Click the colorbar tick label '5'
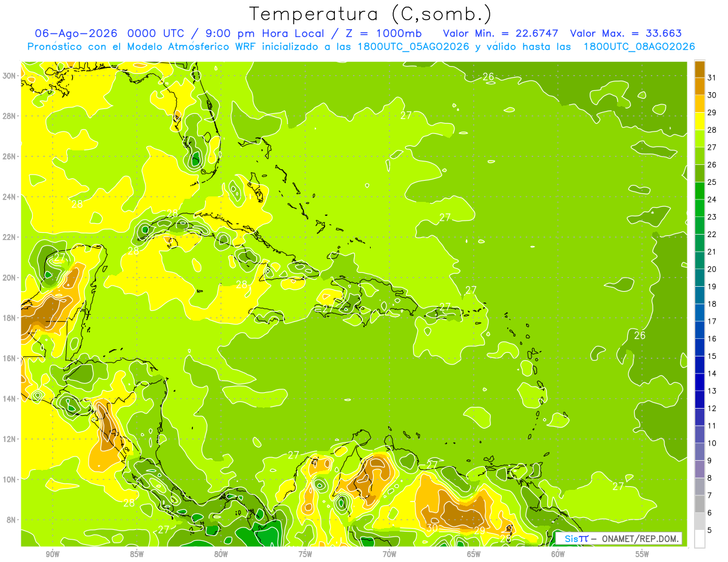This screenshot has width=728, height=562. pyautogui.click(x=710, y=530)
